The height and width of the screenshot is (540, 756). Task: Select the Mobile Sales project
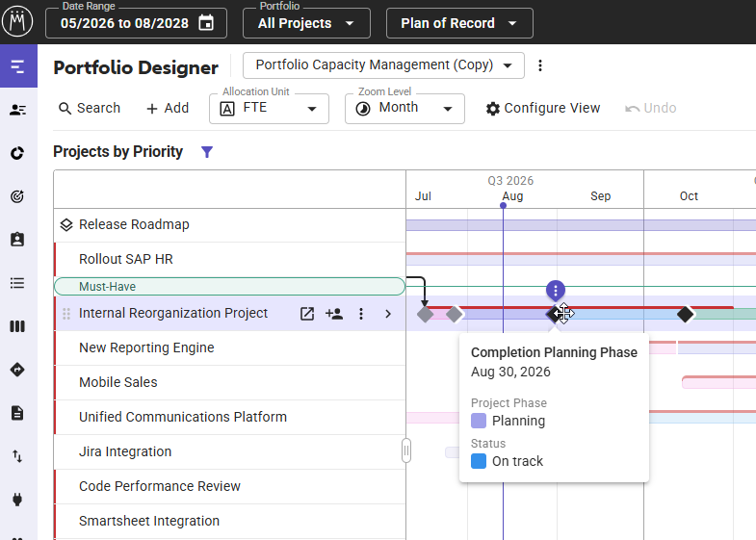(229, 382)
